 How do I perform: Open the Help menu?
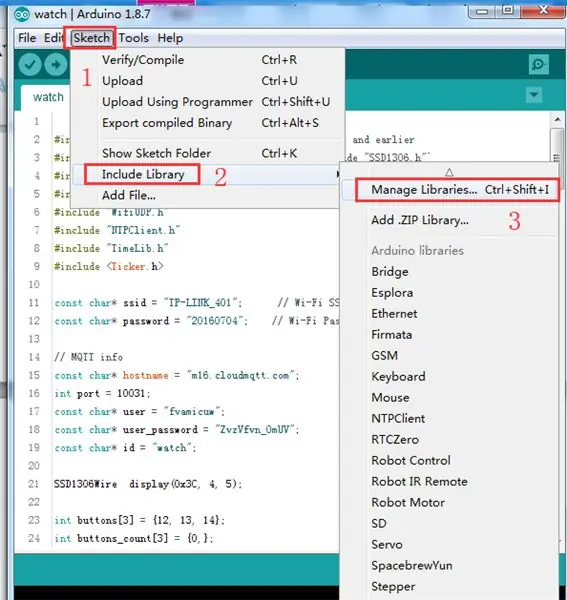pos(170,38)
